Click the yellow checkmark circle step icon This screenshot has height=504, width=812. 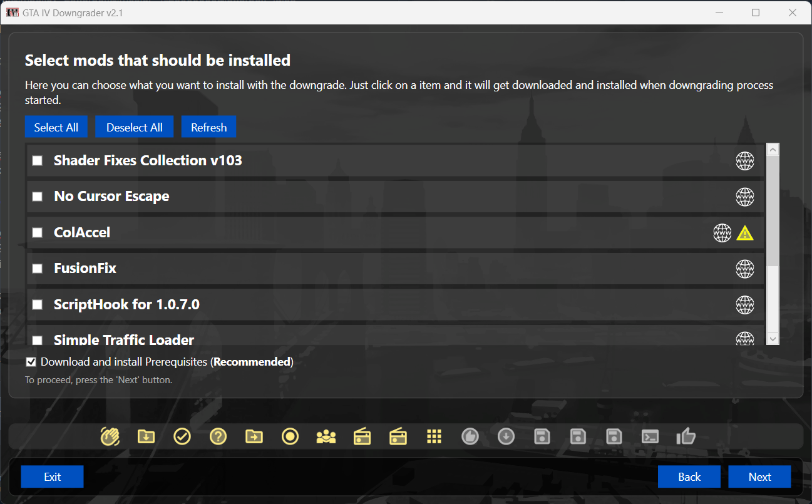click(x=182, y=436)
